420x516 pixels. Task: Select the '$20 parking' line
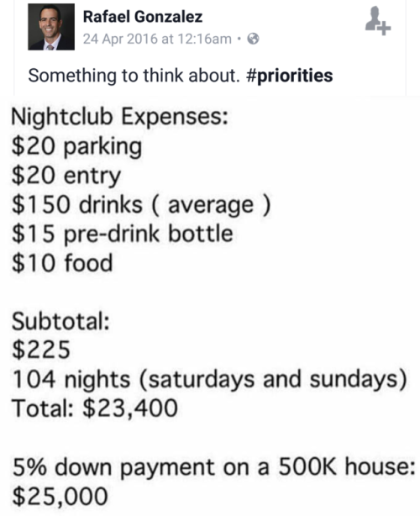pos(76,147)
